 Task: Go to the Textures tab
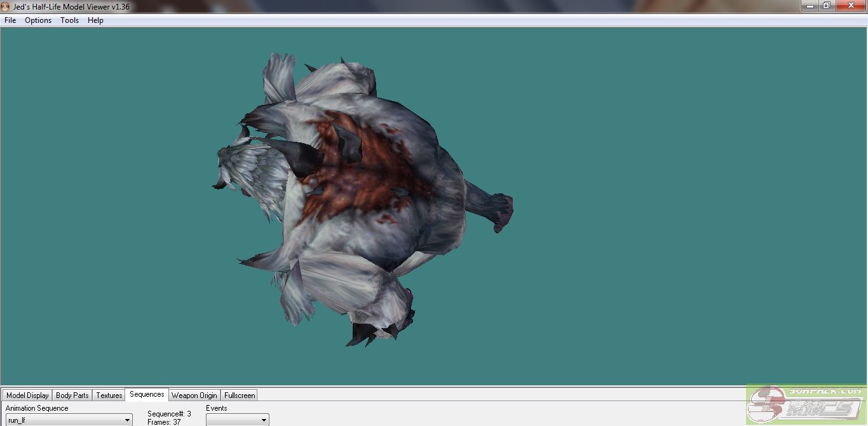pos(109,395)
